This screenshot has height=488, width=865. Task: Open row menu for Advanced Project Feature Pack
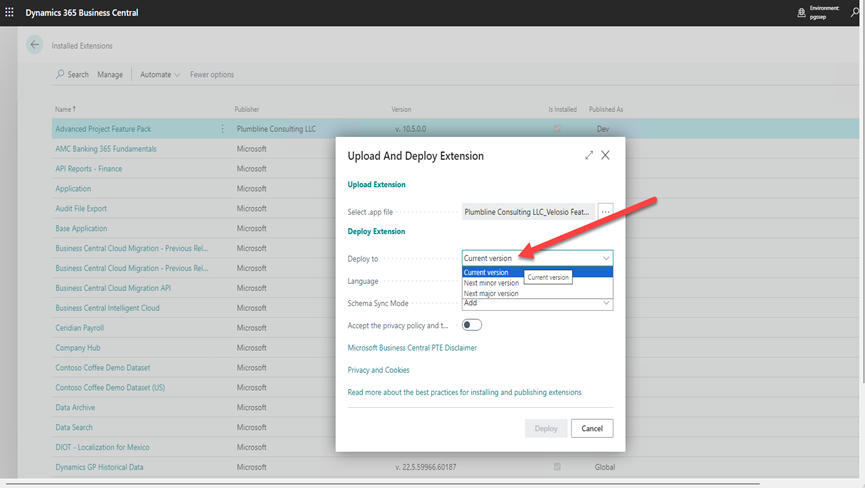[222, 129]
